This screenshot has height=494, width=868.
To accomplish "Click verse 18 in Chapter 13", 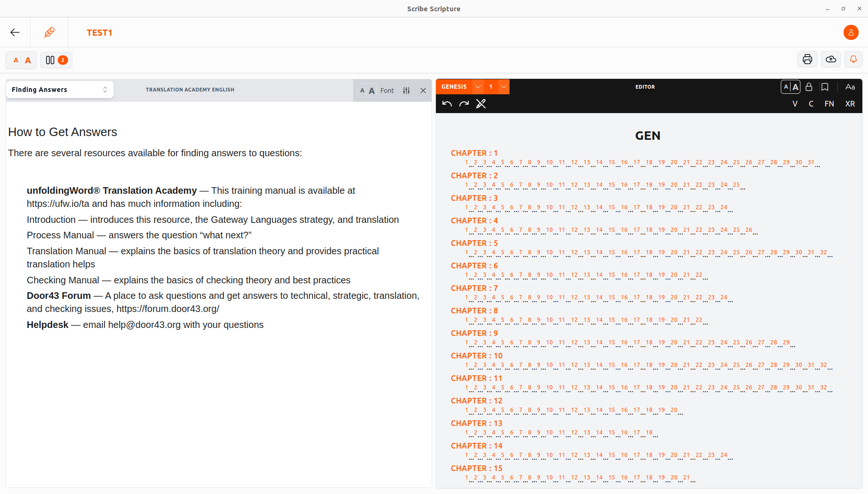I will click(x=649, y=433).
